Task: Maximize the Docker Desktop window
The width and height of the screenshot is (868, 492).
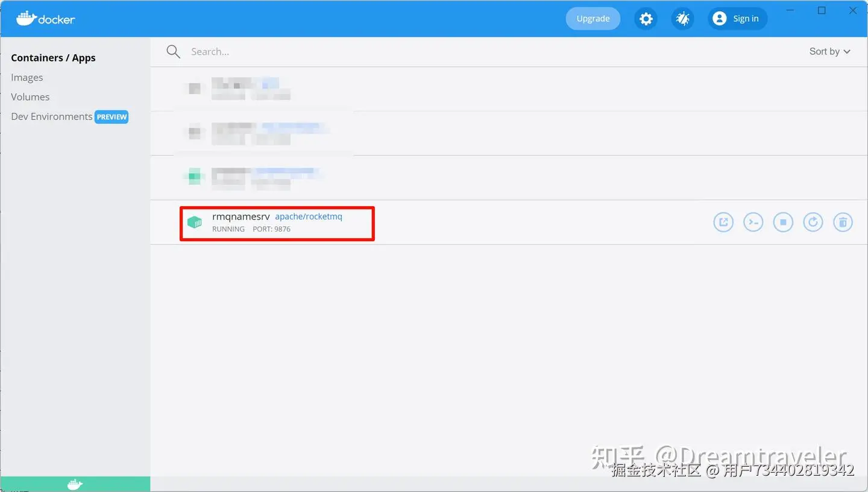Action: pos(822,10)
